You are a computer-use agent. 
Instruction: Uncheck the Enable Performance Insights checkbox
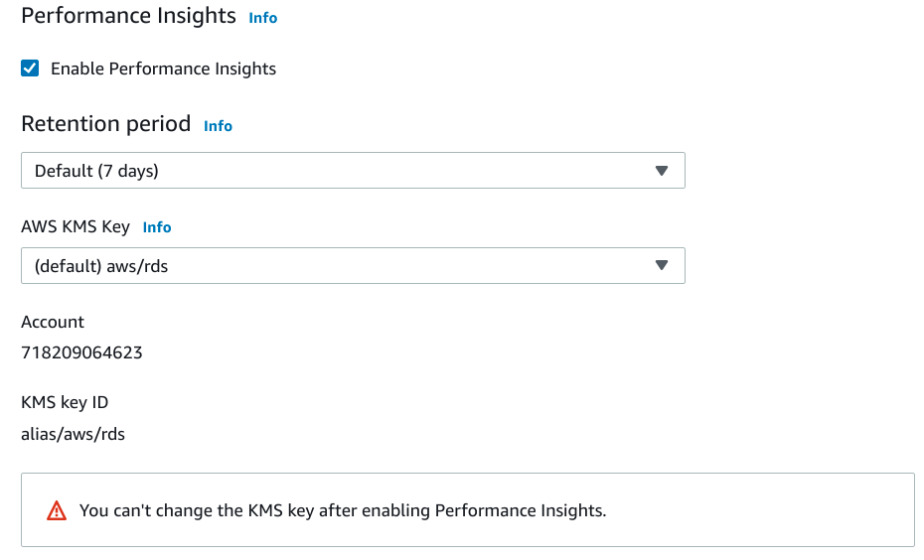pos(31,69)
